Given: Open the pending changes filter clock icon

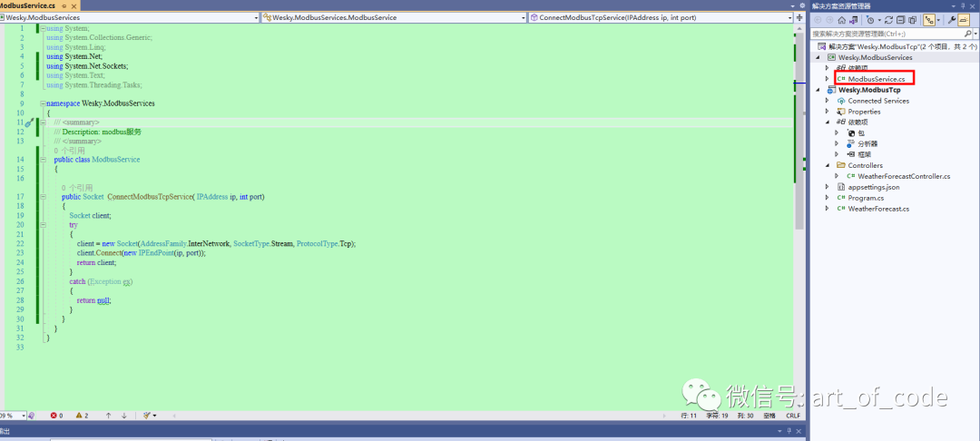Looking at the screenshot, I should point(869,20).
